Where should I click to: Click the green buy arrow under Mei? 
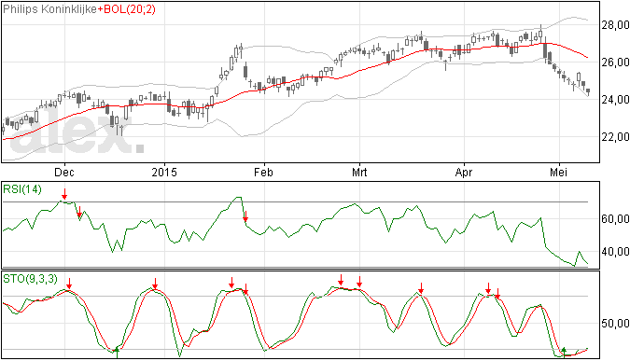tap(565, 352)
